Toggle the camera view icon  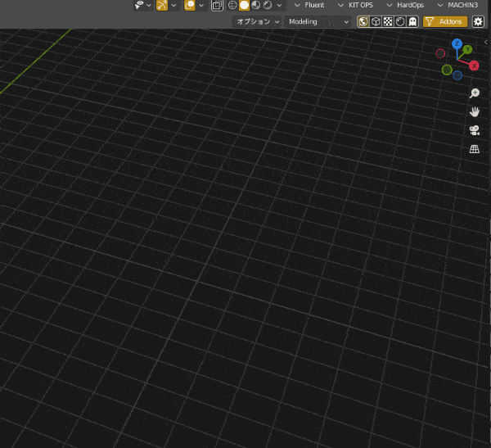[x=475, y=130]
